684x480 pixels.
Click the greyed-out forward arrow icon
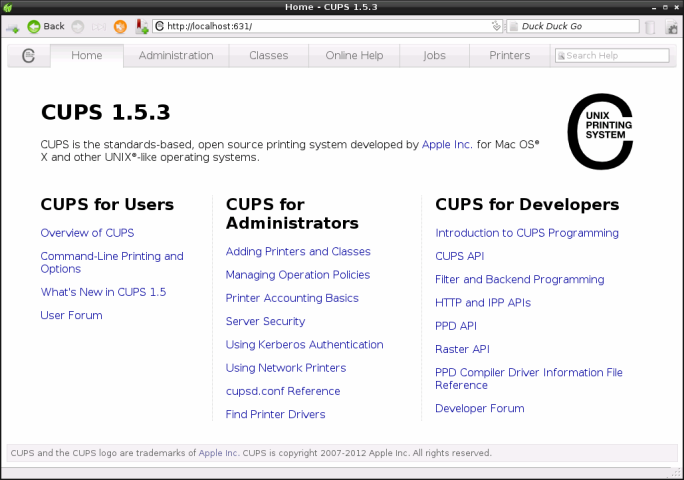(x=78, y=27)
